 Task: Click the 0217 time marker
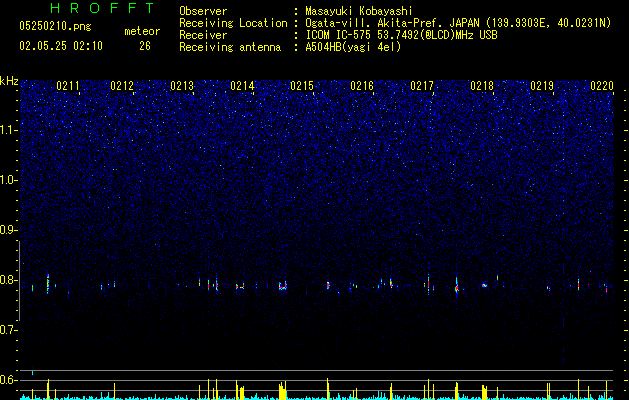(422, 86)
